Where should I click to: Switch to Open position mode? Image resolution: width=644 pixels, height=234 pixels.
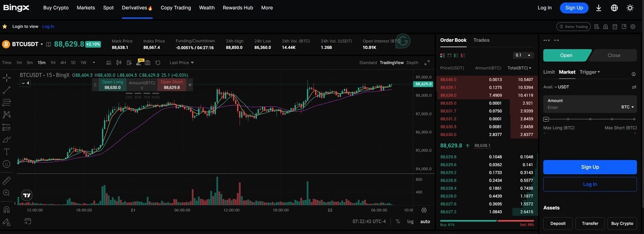(x=567, y=55)
